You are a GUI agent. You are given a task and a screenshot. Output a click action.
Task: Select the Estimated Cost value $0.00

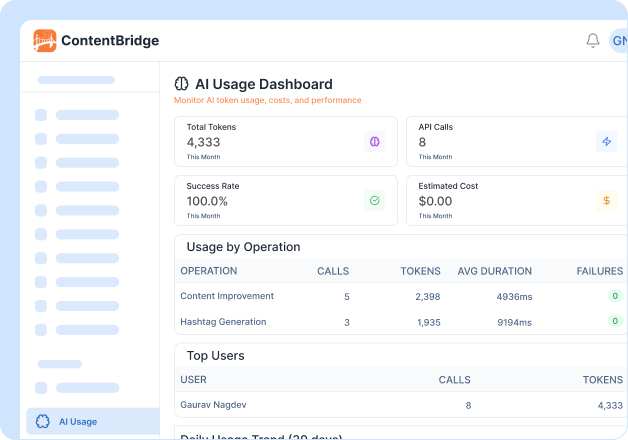[x=435, y=201]
